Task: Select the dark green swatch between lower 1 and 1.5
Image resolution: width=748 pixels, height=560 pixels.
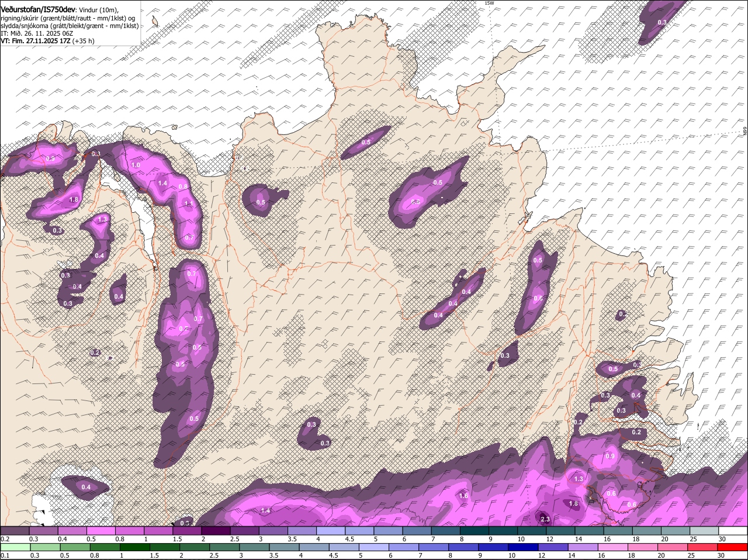Action: pos(135,548)
